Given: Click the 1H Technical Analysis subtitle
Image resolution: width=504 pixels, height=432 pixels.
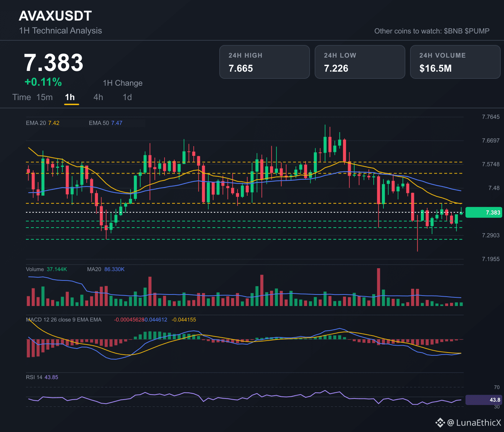Looking at the screenshot, I should tap(60, 31).
